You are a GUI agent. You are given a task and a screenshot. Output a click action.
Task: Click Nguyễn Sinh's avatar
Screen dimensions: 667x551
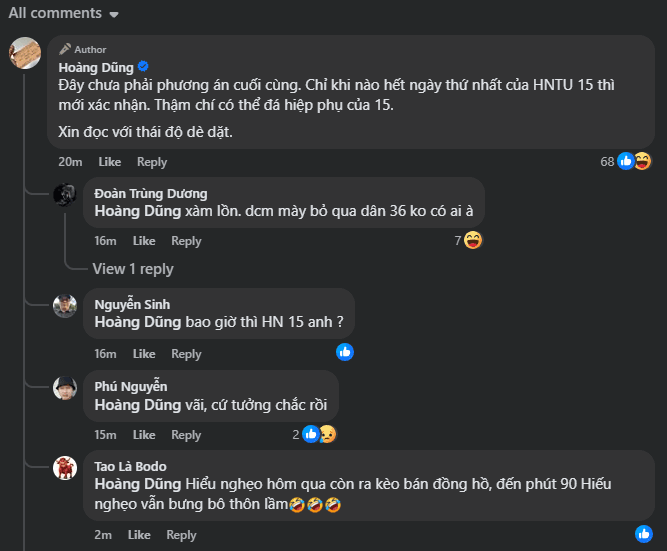pos(65,305)
